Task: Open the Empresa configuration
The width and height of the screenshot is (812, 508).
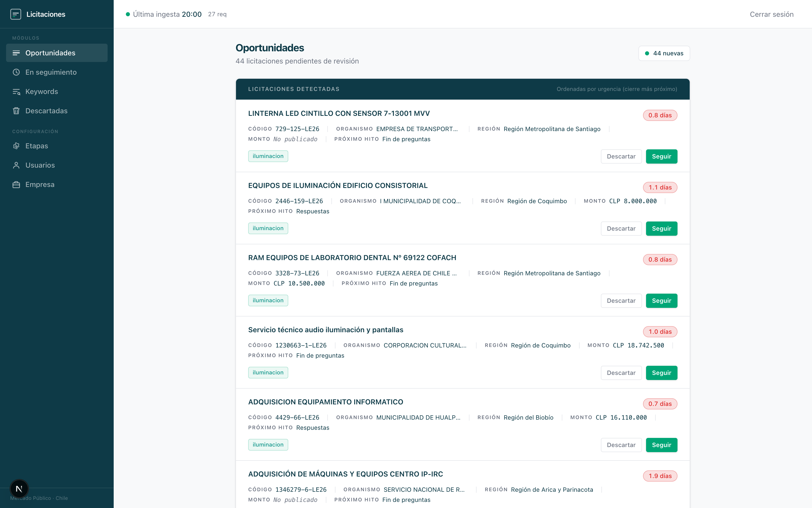Action: tap(57, 184)
